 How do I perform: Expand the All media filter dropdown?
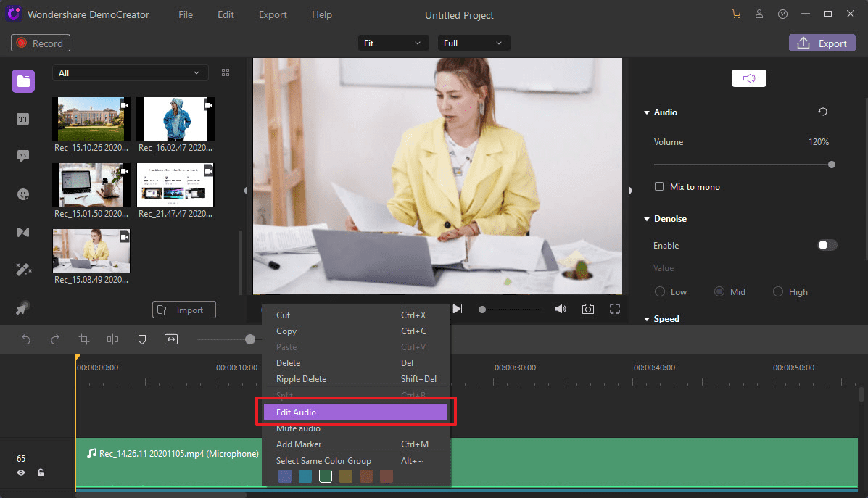click(130, 73)
